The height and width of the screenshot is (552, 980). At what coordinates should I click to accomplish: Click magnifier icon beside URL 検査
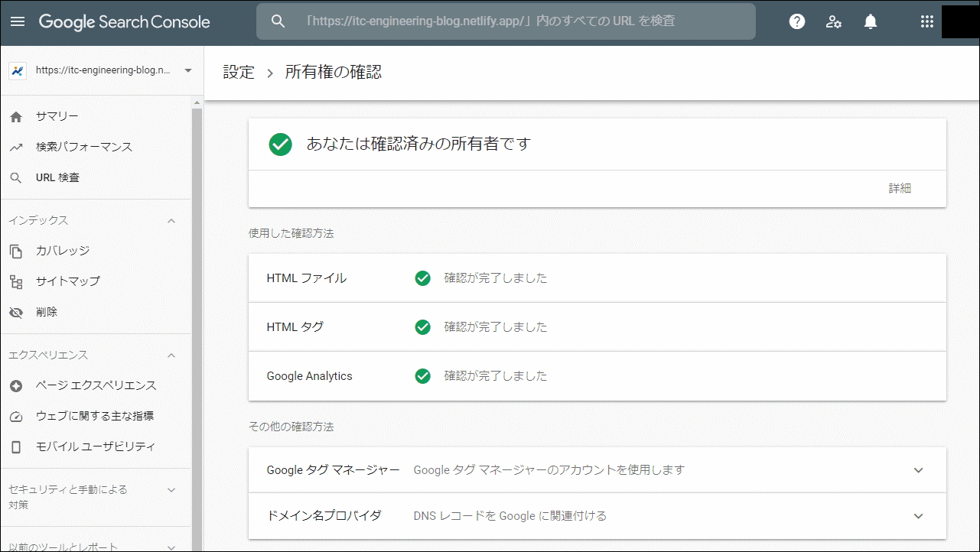click(16, 178)
